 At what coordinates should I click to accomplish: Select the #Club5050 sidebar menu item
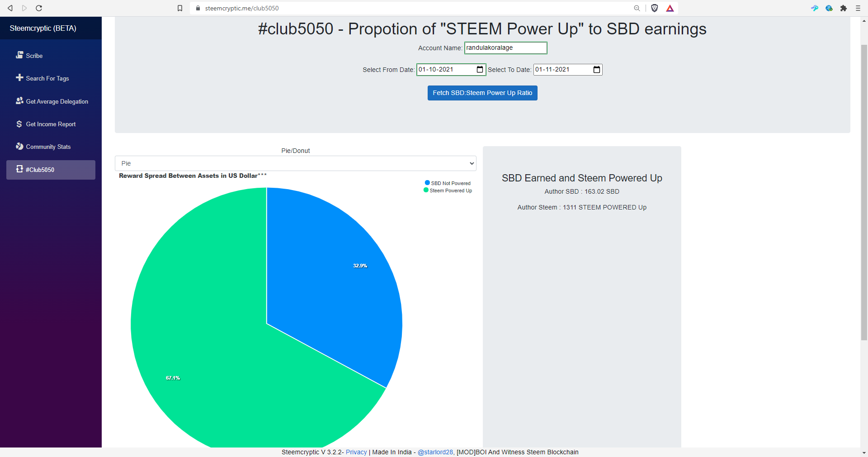tap(51, 170)
